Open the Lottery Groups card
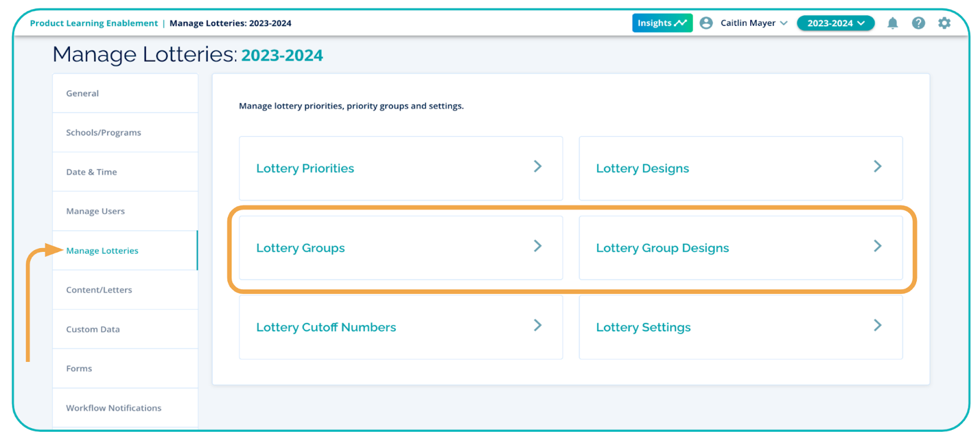980x441 pixels. click(401, 247)
